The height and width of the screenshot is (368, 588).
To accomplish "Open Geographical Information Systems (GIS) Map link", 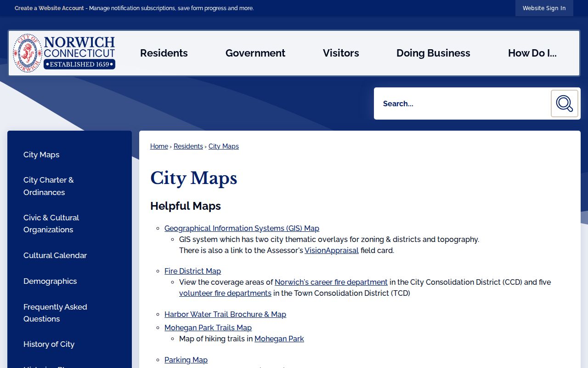I will pyautogui.click(x=242, y=228).
